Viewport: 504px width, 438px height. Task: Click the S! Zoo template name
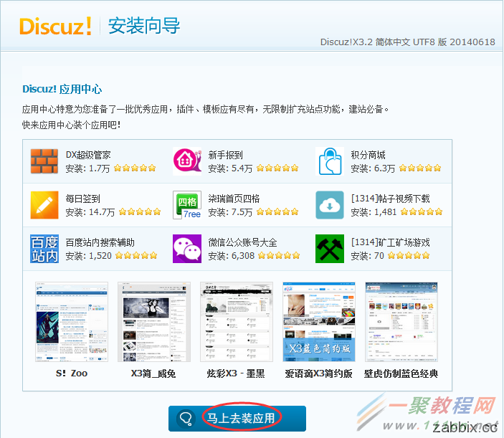[72, 373]
